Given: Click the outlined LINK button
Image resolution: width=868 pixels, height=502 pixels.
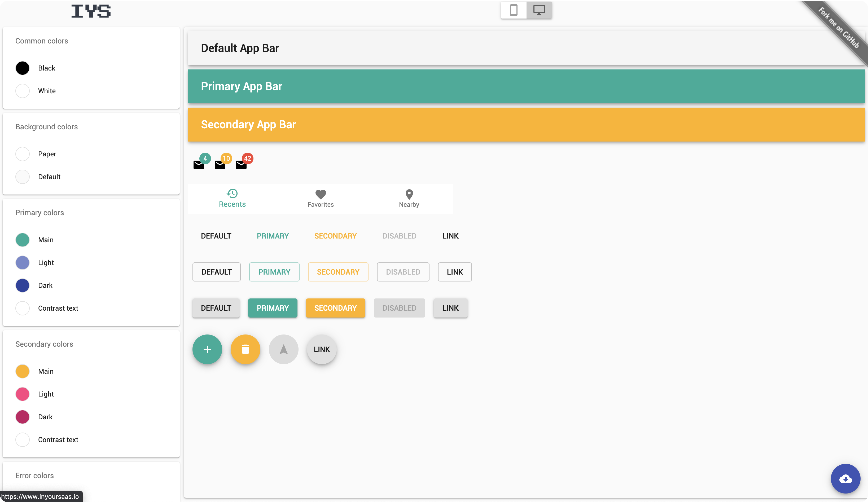Looking at the screenshot, I should click(455, 272).
